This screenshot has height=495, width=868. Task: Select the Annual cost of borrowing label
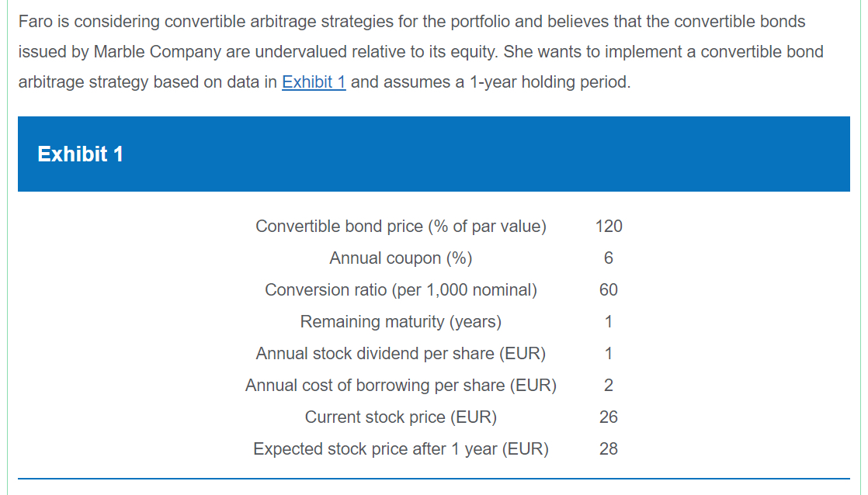coord(401,386)
